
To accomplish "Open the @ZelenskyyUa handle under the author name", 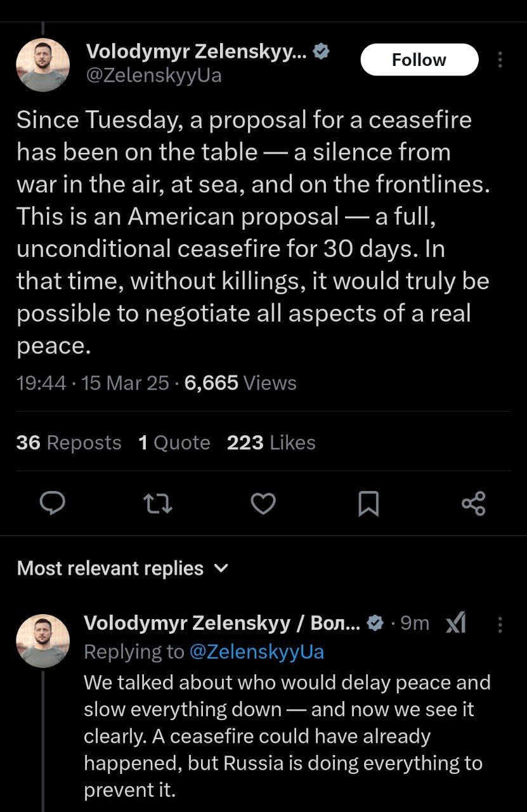I will coord(153,76).
